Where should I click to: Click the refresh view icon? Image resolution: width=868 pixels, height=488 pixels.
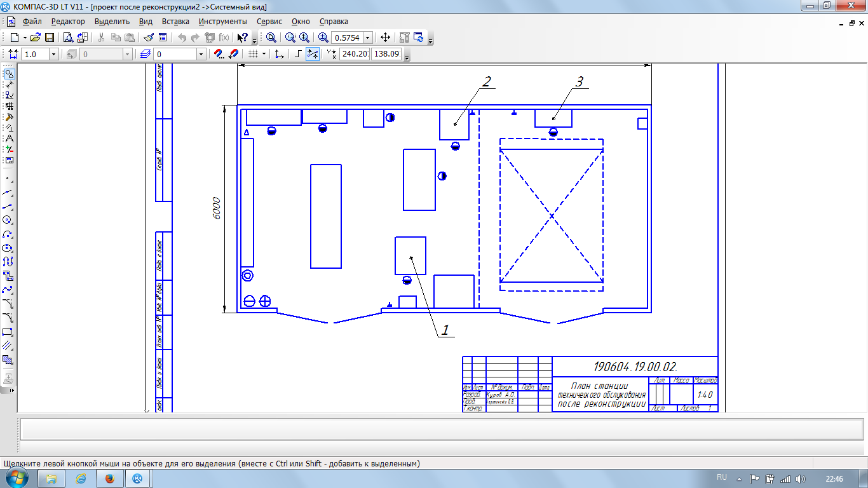(x=419, y=38)
